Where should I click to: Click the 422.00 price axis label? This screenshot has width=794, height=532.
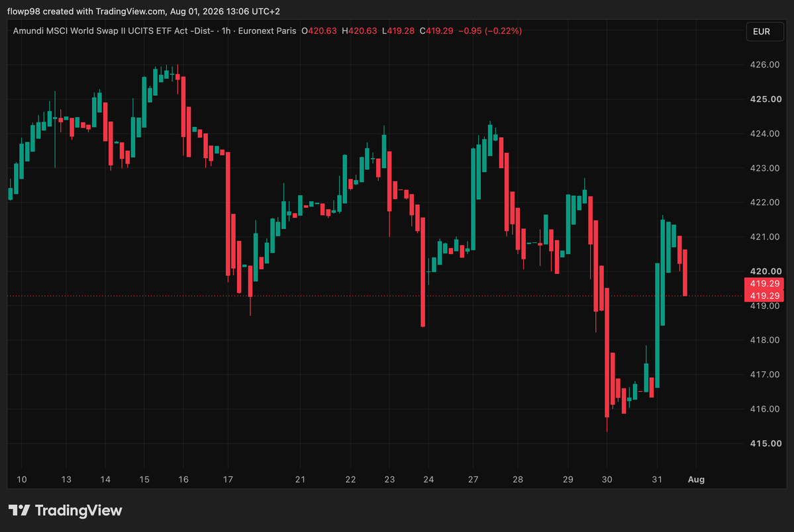(765, 202)
